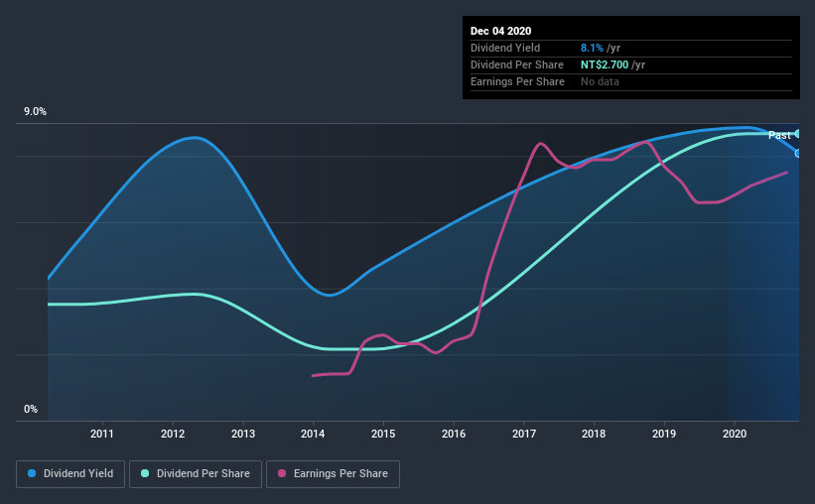
Task: Click the 2017 Earnings Per Share peak
Action: (541, 144)
